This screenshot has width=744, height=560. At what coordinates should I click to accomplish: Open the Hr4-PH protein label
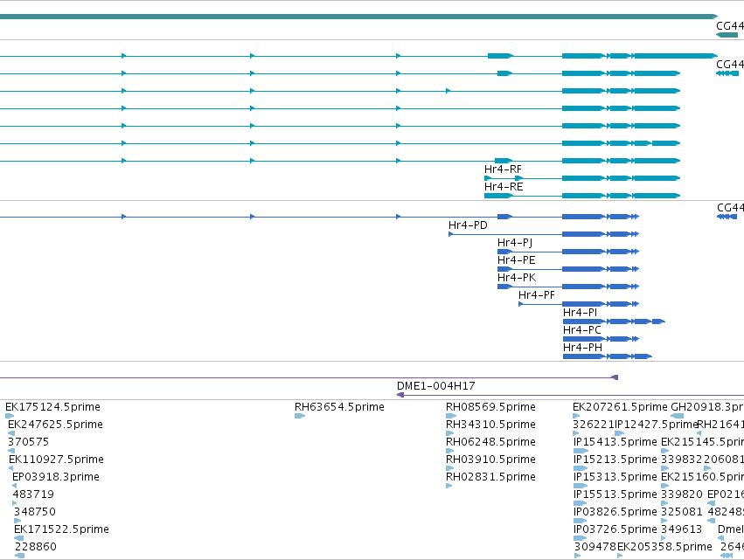[x=582, y=348]
